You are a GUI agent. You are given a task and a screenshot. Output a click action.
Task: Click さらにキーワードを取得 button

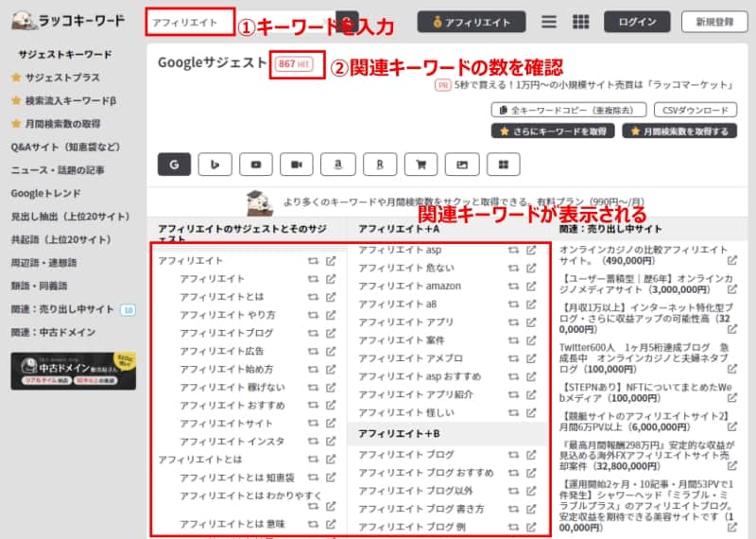tap(553, 131)
